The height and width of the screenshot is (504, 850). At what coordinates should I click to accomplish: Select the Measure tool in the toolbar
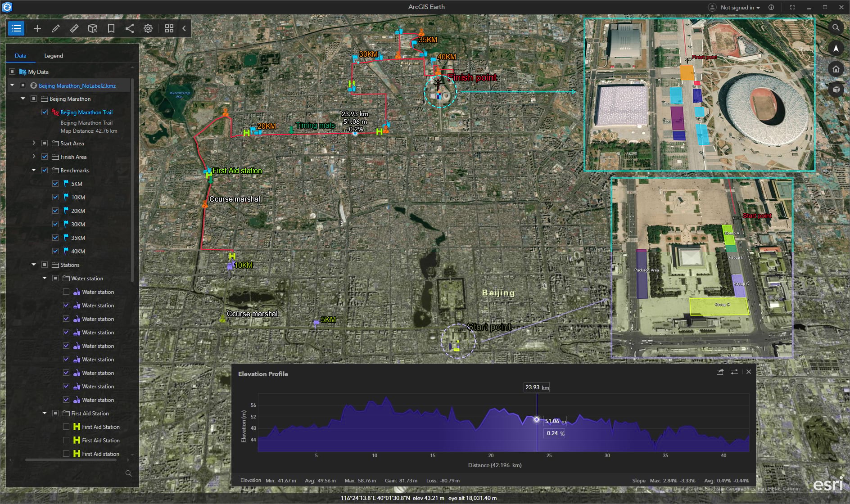click(74, 28)
